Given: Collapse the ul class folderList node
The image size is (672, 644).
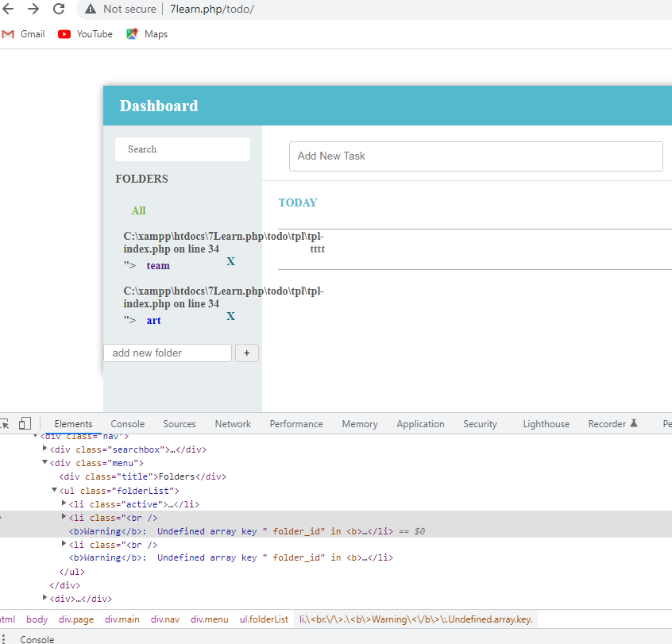Looking at the screenshot, I should pyautogui.click(x=54, y=489).
